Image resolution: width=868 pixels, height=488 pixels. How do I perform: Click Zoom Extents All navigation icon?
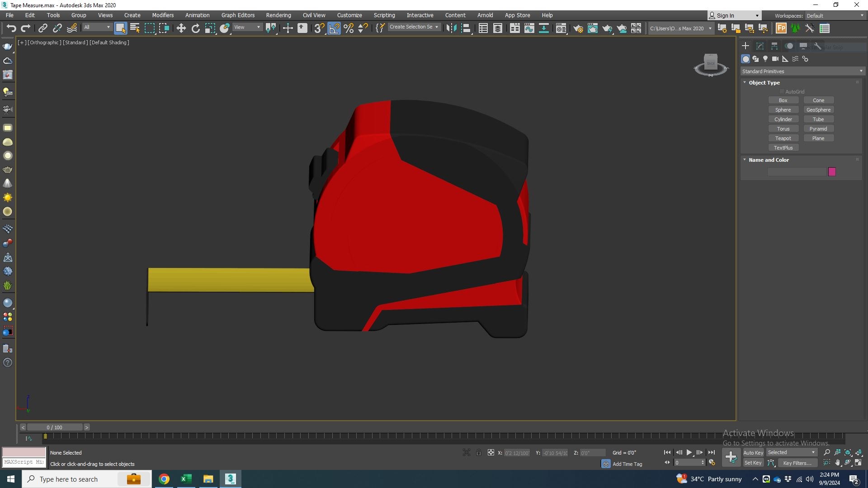pyautogui.click(x=848, y=452)
